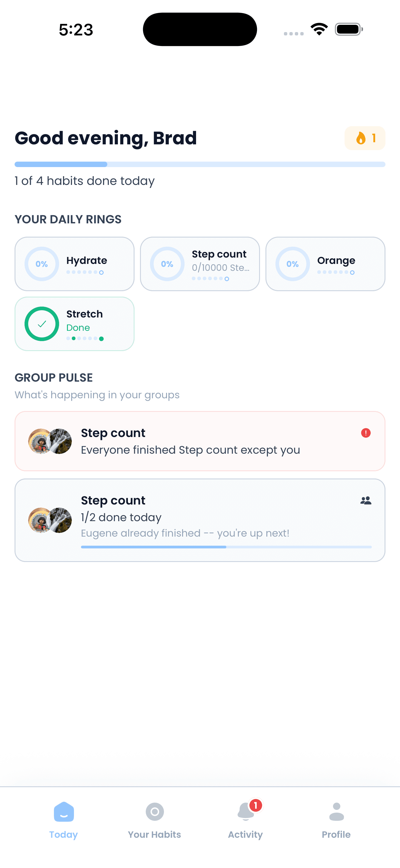Switch to the Activity tab label
This screenshot has width=400, height=868.
coord(245,834)
